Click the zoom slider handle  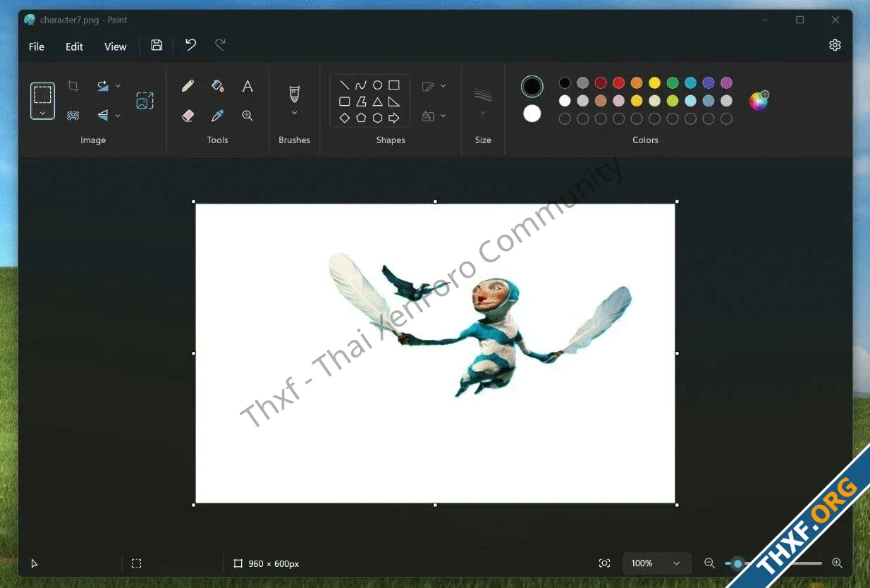click(737, 563)
